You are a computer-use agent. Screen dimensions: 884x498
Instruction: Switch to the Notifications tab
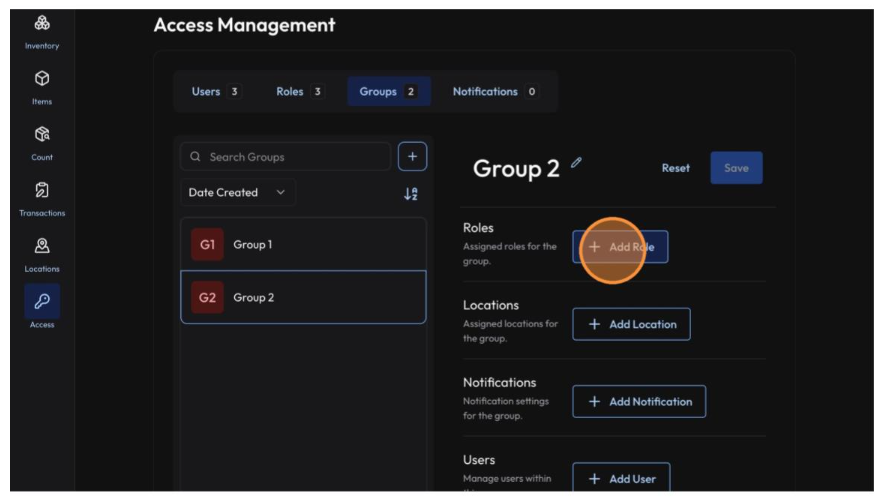tap(495, 91)
